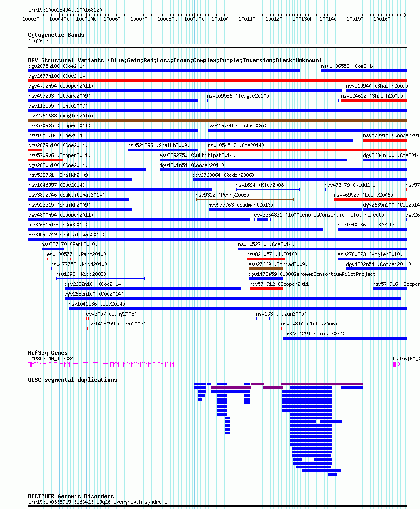Click loss variant nsv821057 (Ju2010)

[x=272, y=255]
